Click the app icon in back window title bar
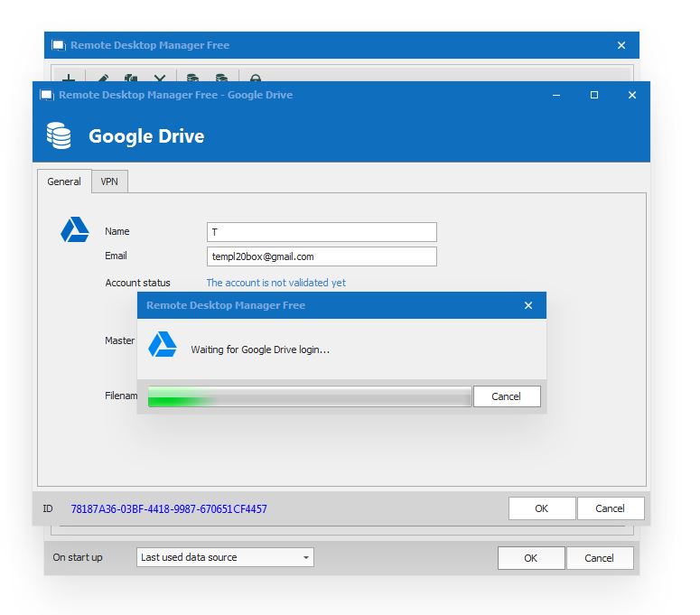 (x=59, y=45)
